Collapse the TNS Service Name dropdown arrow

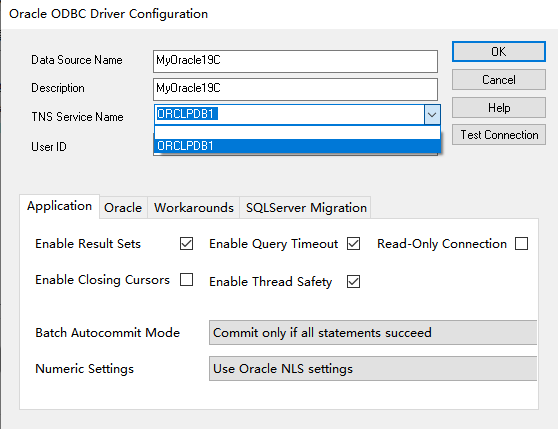coord(432,115)
